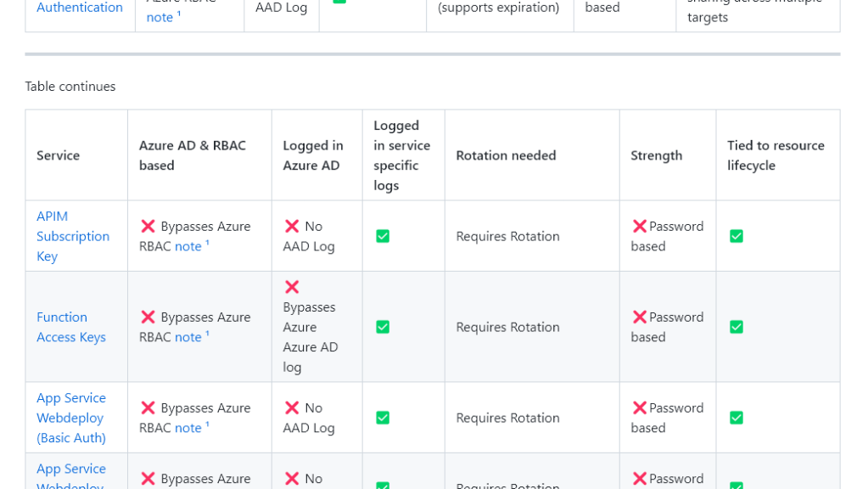
Task: Click the Tied to resource lifecycle column header
Action: [776, 155]
